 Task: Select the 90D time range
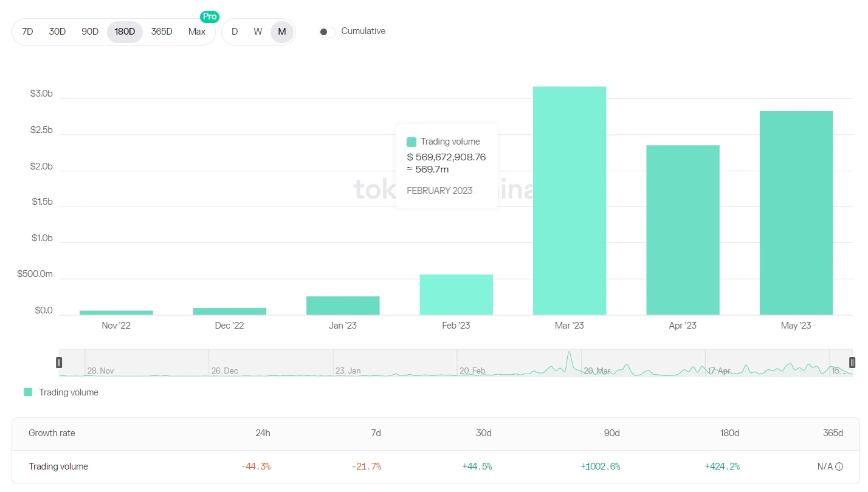pos(90,32)
